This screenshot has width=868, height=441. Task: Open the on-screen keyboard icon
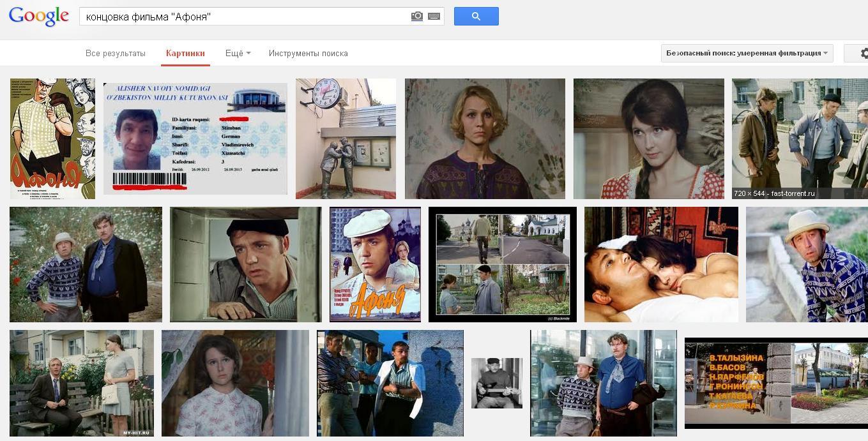(434, 17)
